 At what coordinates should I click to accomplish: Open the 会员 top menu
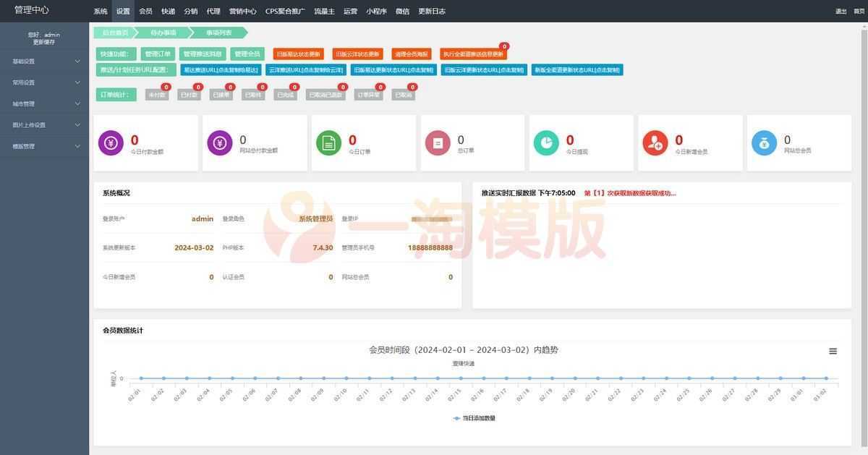145,11
